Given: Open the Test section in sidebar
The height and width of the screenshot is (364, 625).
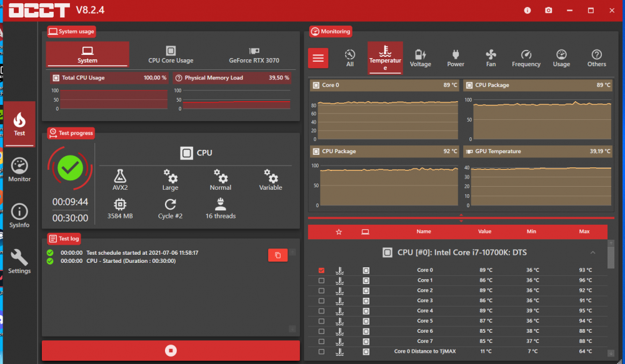Looking at the screenshot, I should click(19, 124).
